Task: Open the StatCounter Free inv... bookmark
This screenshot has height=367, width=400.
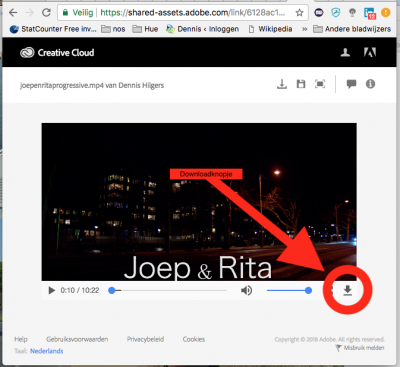Action: [x=53, y=29]
